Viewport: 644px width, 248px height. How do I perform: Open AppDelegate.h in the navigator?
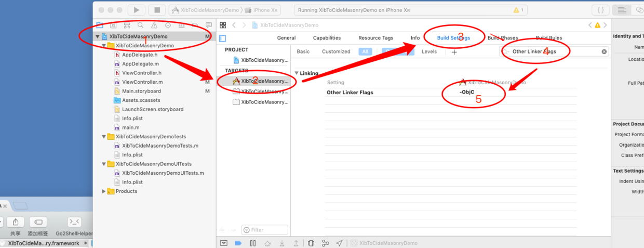click(x=139, y=55)
